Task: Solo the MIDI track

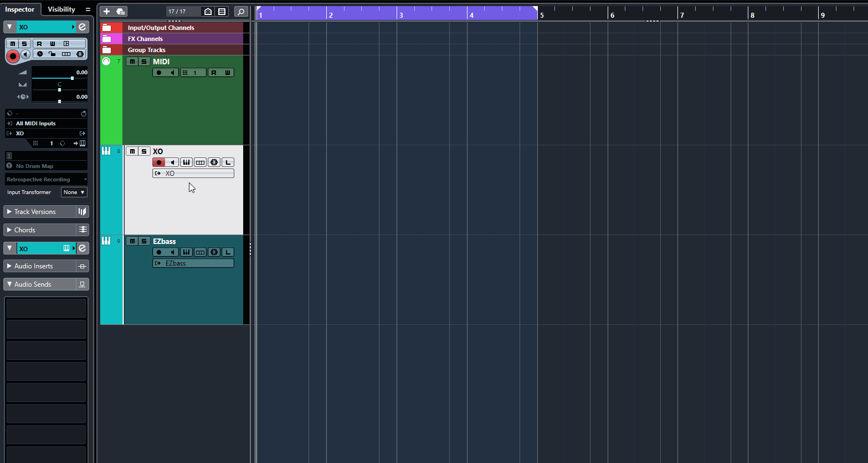Action: (x=144, y=62)
